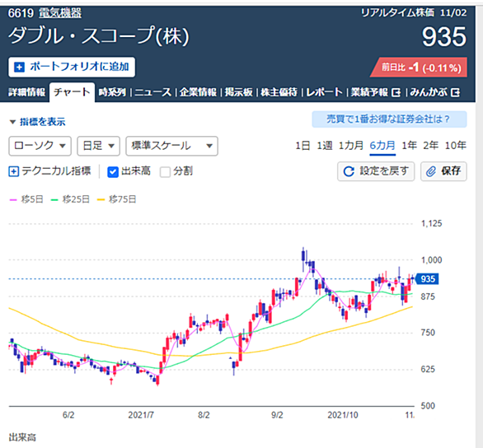Viewport: 483px width, 448px height.
Task: Click the 前日比 -1 (-0.11%) change badge
Action: [x=419, y=68]
